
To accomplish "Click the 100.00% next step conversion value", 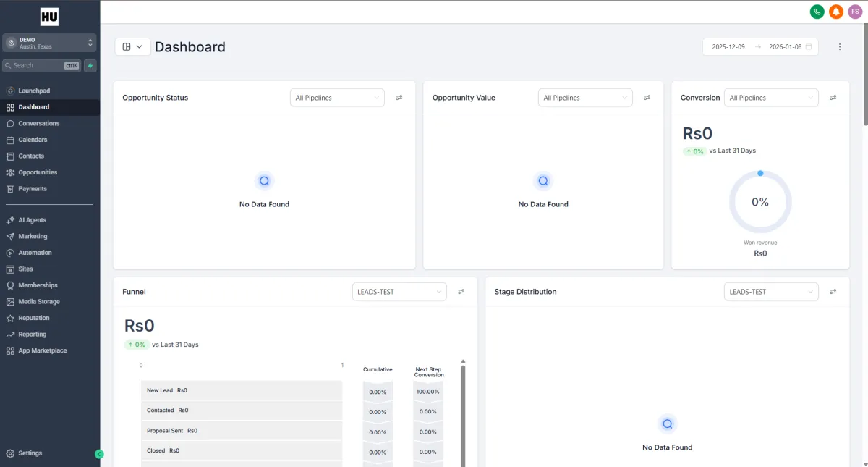I will tap(428, 392).
